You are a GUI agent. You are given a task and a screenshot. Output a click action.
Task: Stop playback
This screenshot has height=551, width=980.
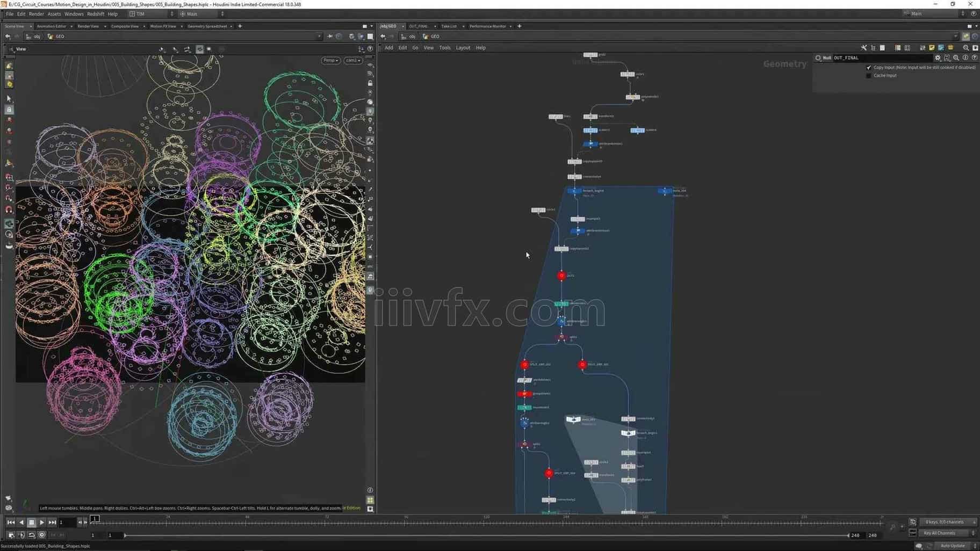pyautogui.click(x=32, y=522)
